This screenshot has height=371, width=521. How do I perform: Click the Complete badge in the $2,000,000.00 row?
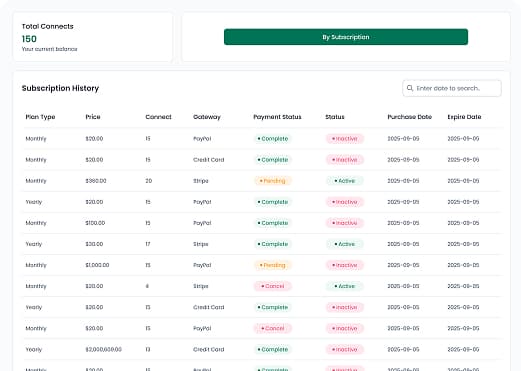273,349
